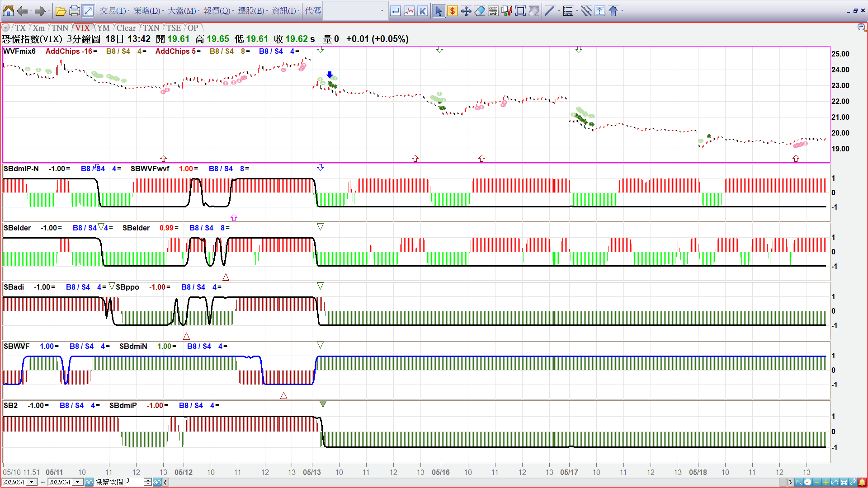Select the eraser tool
The image size is (868, 488).
click(480, 11)
